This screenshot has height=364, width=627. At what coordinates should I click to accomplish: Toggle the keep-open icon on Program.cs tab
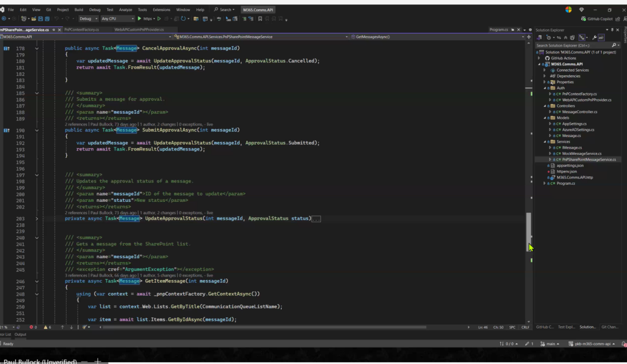[512, 29]
